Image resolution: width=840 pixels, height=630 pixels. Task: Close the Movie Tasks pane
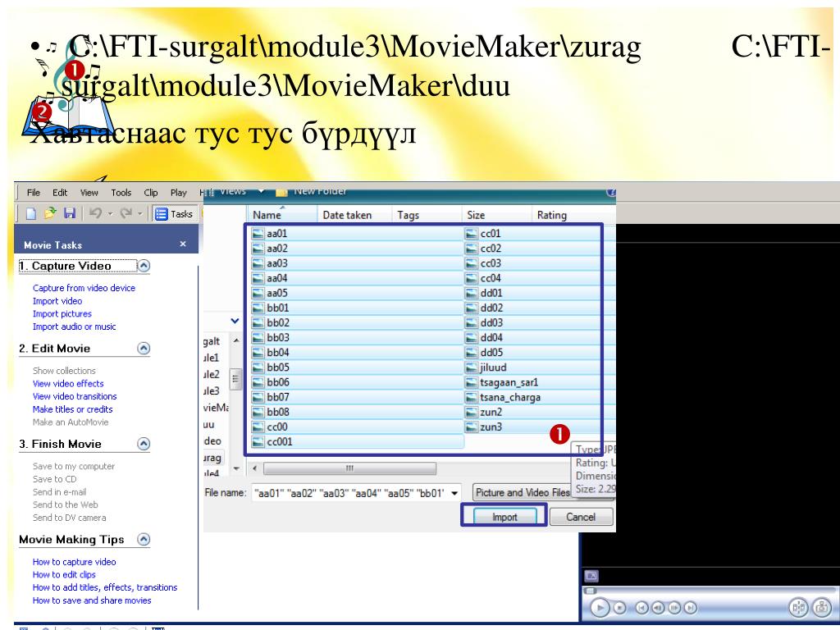tap(183, 244)
